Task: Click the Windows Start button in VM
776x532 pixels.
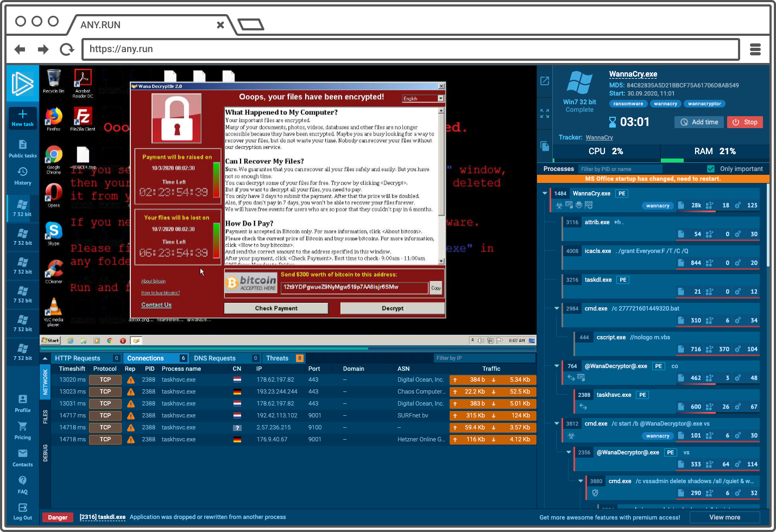Action: [51, 340]
